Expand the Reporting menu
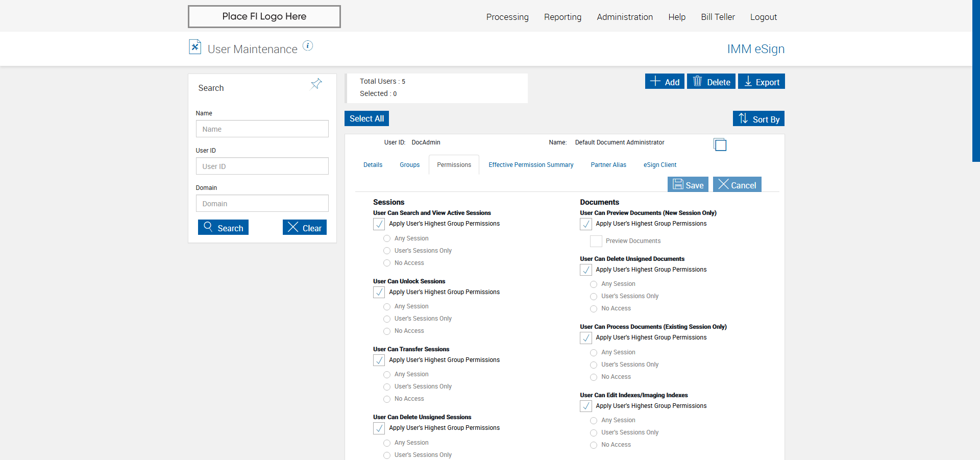The height and width of the screenshot is (460, 980). pyautogui.click(x=562, y=17)
